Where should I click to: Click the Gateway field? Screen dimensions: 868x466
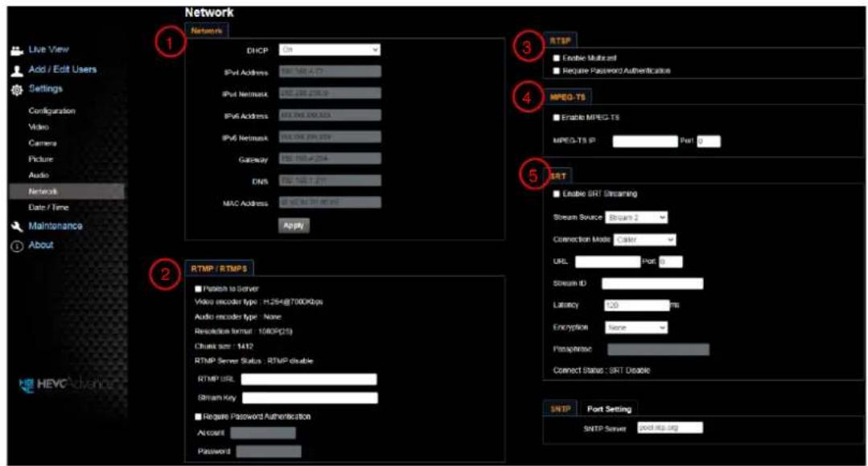coord(329,159)
